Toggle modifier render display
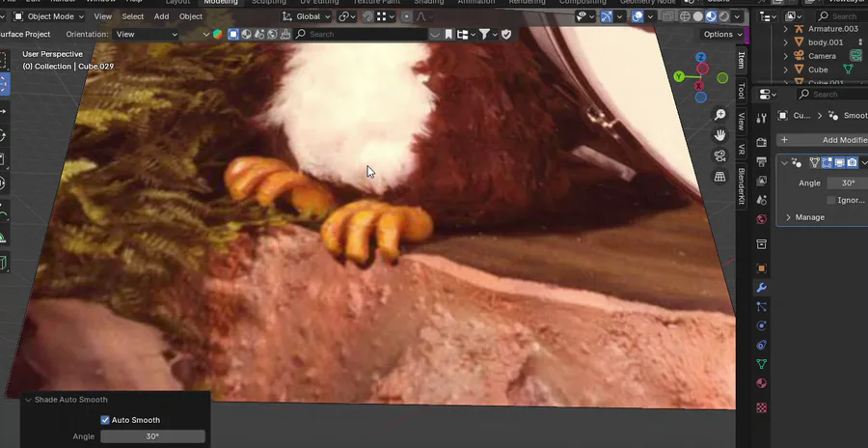The image size is (868, 448). [x=852, y=162]
